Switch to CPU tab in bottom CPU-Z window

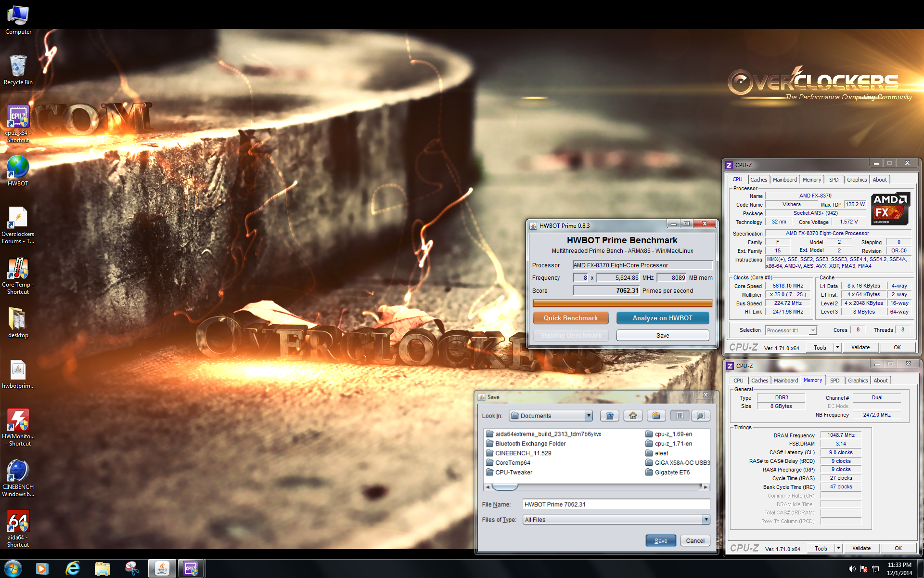pos(738,381)
